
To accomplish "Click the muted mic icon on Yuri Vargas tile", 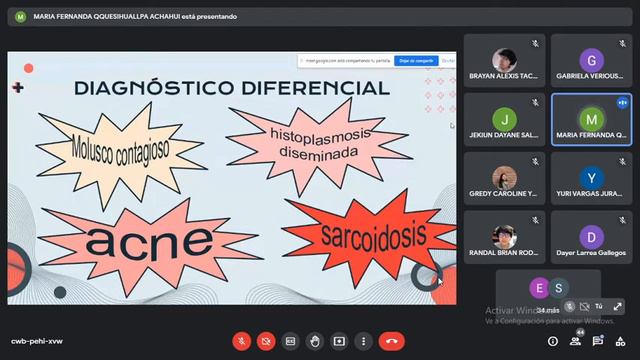I will (x=622, y=162).
